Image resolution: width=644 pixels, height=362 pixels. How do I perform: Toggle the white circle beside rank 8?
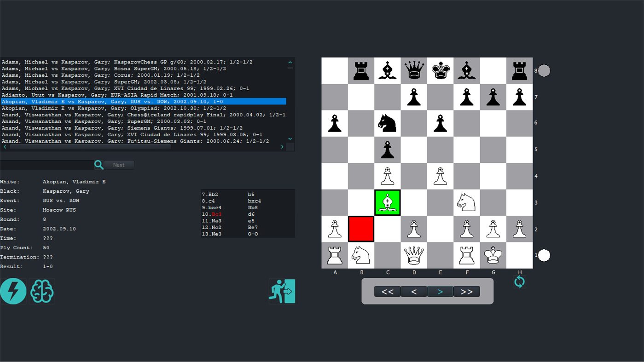click(544, 70)
